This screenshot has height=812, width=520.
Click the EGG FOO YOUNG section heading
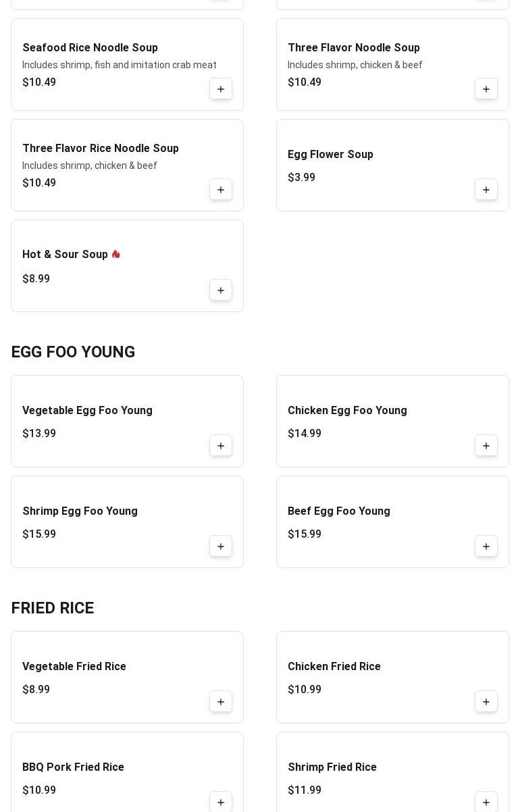tap(73, 352)
